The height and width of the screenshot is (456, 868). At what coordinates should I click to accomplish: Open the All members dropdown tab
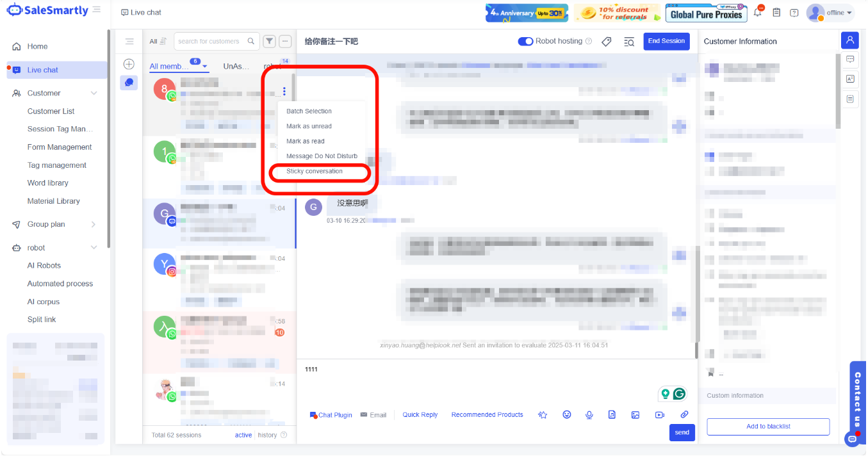click(x=178, y=67)
